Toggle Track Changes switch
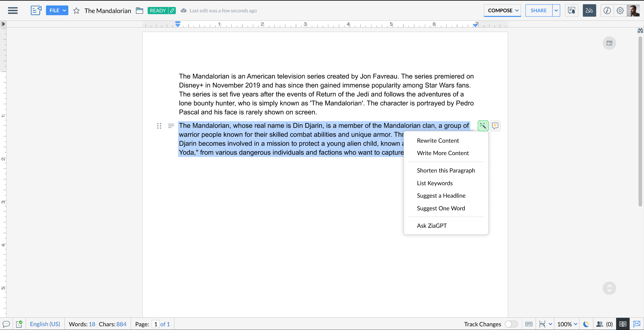The image size is (644, 330). pos(511,324)
